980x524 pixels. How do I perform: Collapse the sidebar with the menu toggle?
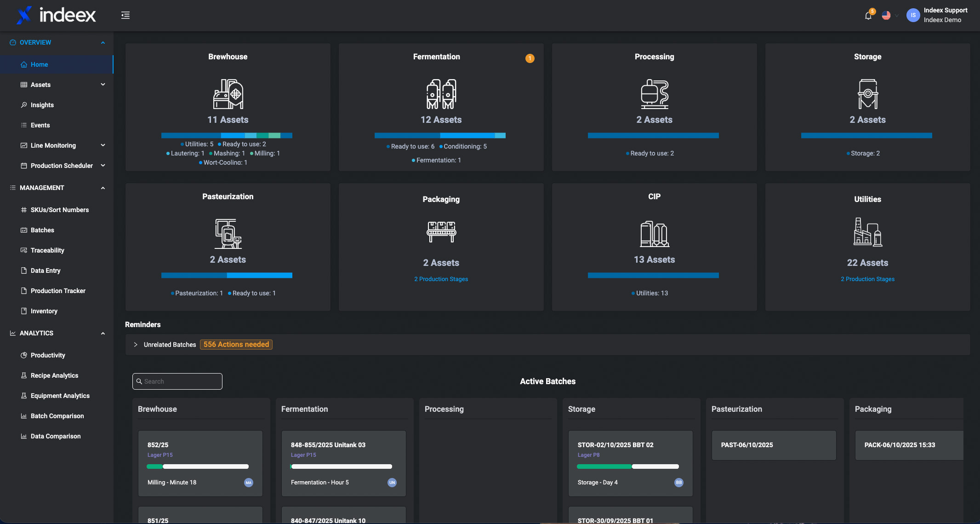[125, 16]
